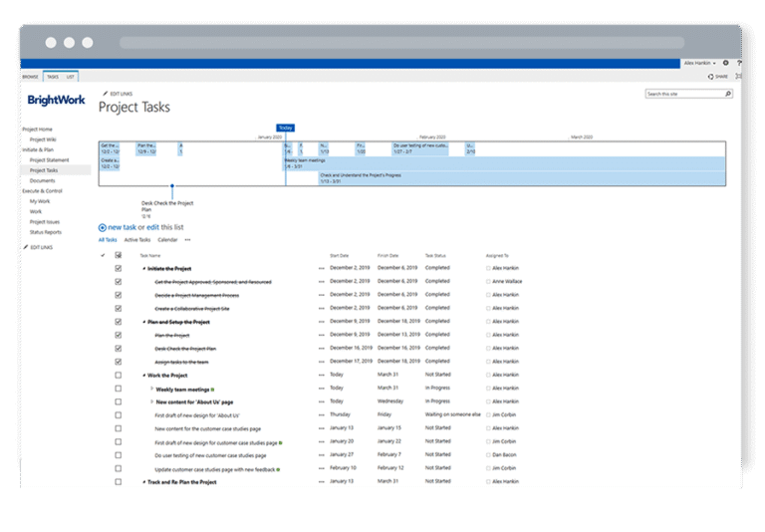765x532 pixels.
Task: Click the Search this site field
Action: point(684,94)
